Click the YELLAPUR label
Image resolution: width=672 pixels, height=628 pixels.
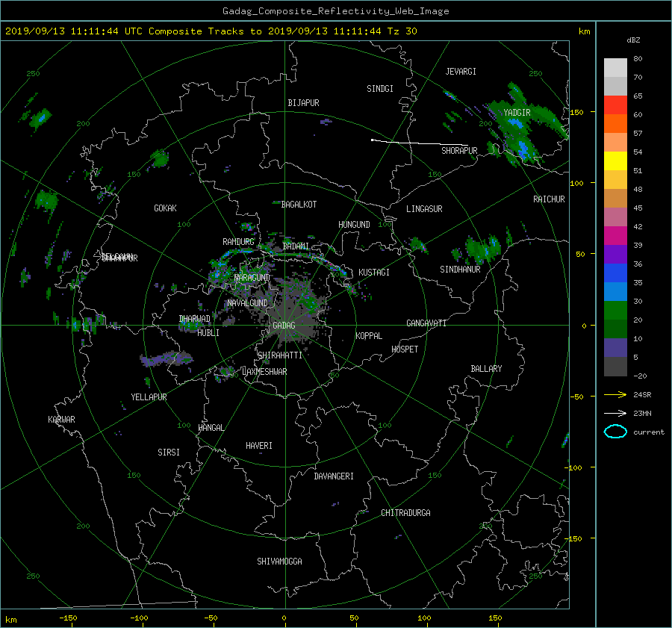[149, 397]
